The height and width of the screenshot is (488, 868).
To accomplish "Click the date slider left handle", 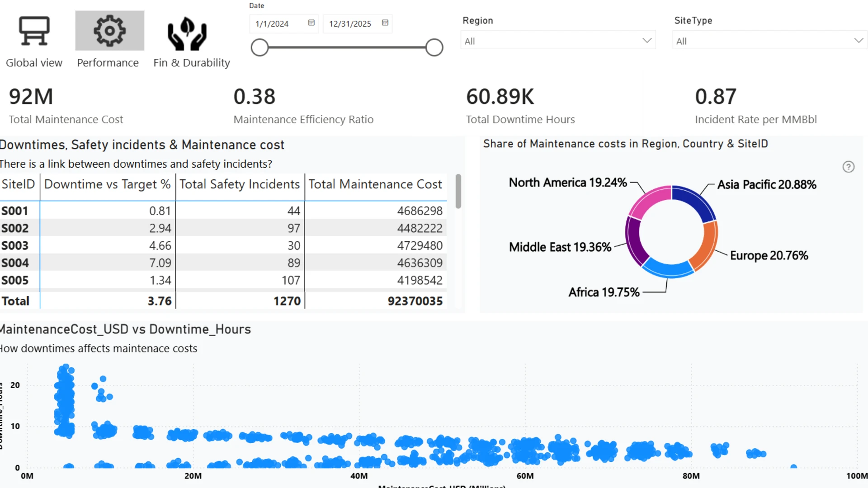I will click(x=260, y=47).
